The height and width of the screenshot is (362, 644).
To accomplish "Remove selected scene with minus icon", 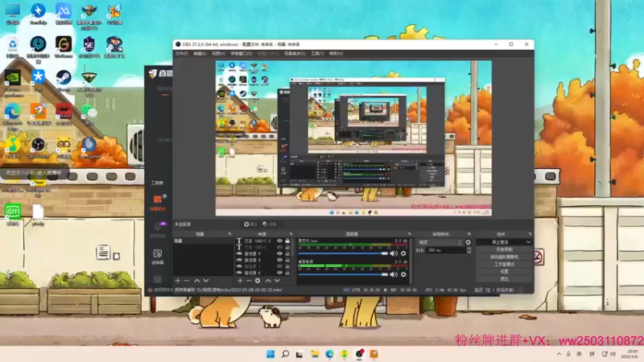I will click(x=187, y=281).
